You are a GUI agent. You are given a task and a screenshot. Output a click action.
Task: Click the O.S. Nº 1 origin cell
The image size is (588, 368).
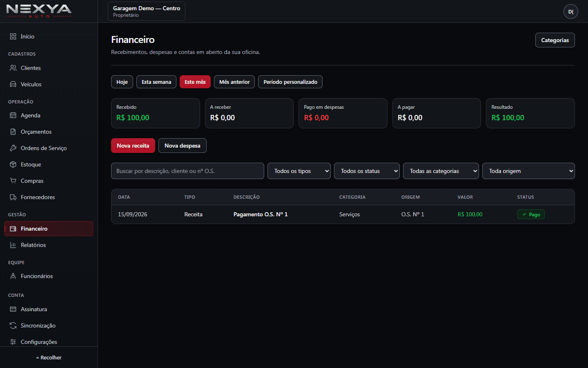pos(413,214)
